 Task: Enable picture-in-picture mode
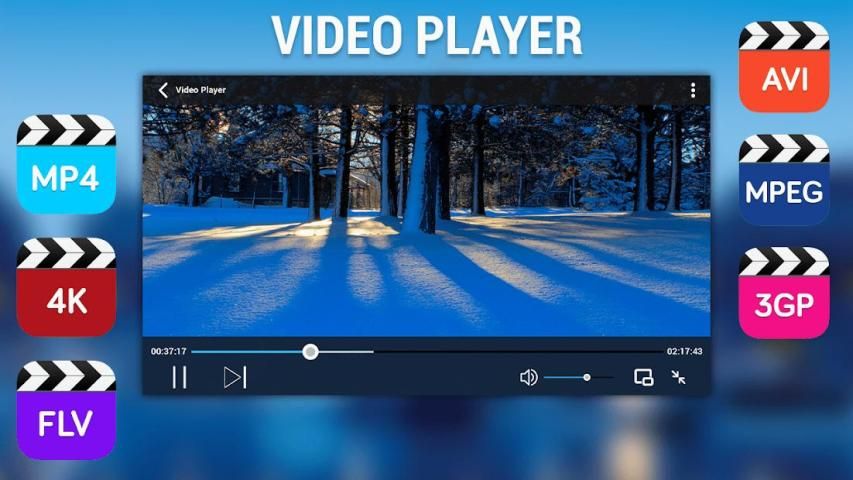[644, 377]
